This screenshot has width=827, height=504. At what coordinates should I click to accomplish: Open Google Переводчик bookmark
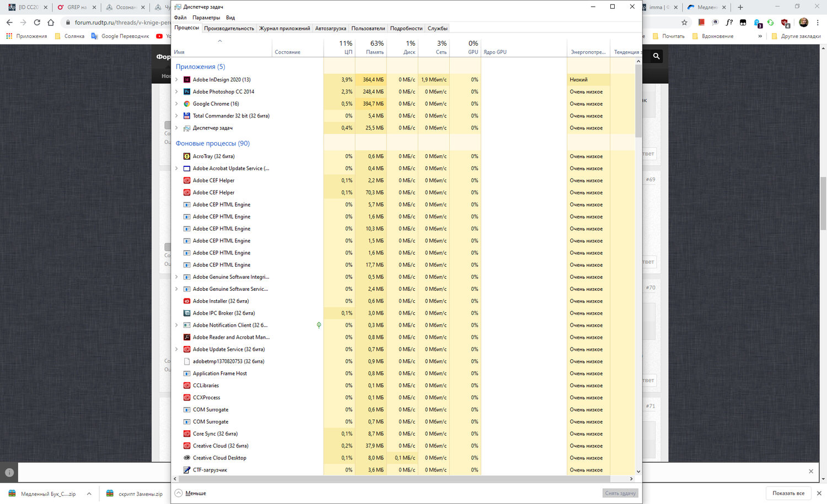point(120,36)
